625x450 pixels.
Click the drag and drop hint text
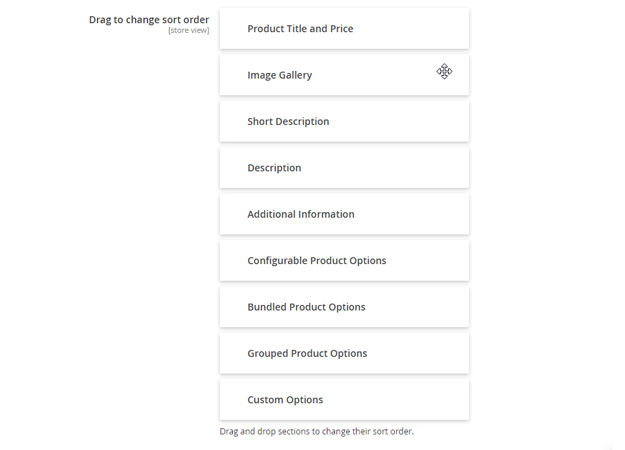[x=316, y=432]
